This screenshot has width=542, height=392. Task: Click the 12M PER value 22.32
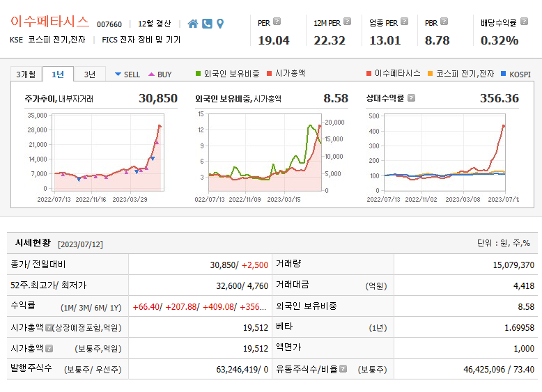click(x=330, y=40)
